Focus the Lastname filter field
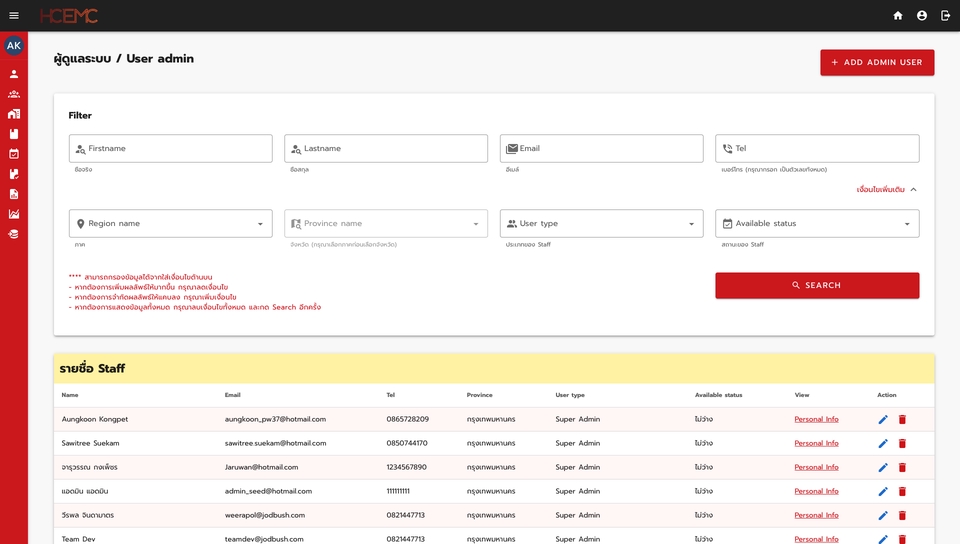The image size is (960, 544). click(386, 148)
